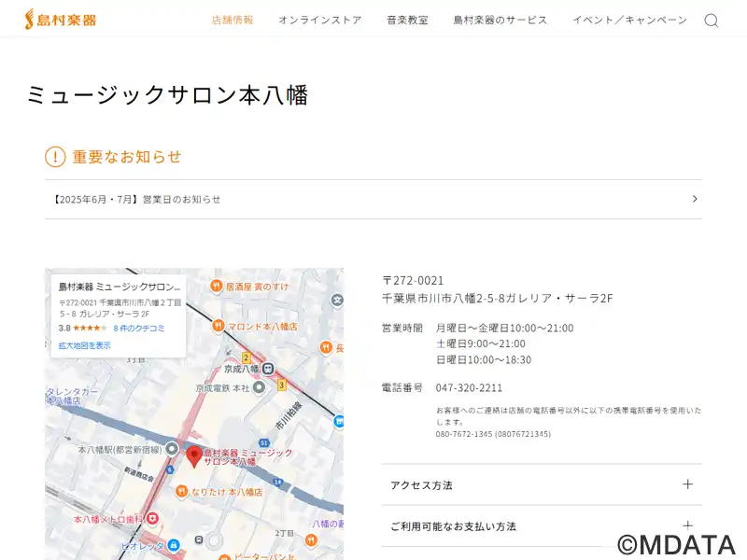
Task: Click the 日曜日10:00〜18:30 hours line
Action: click(484, 359)
